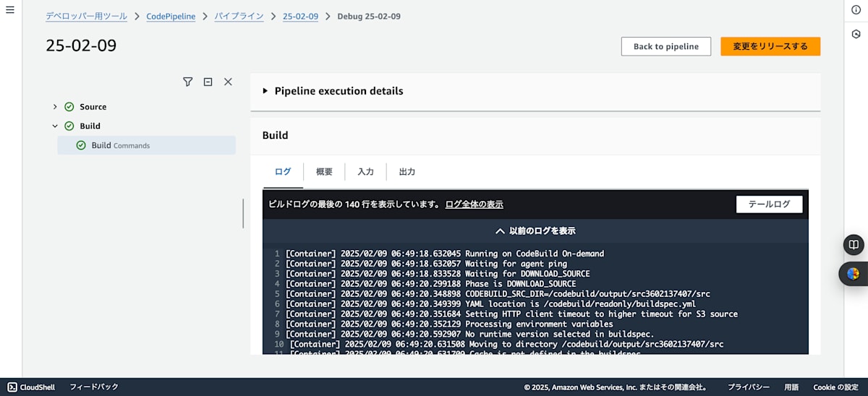Click the info icon in right panel

(856, 9)
